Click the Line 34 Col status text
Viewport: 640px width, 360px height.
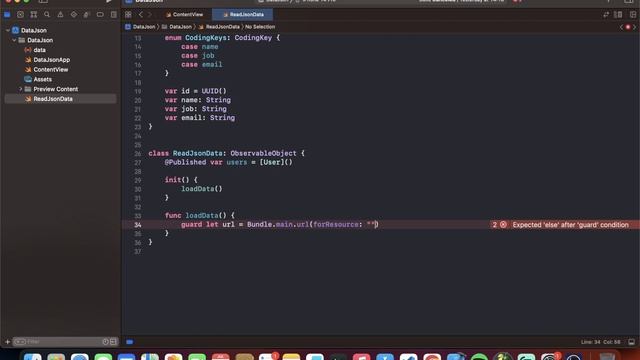pyautogui.click(x=600, y=342)
